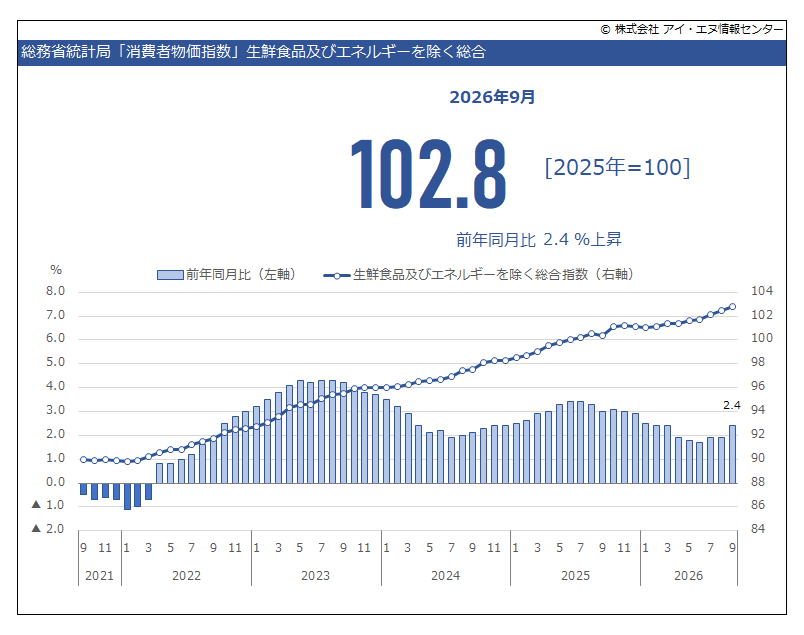Click the left axis % unit label
This screenshot has width=804, height=635.
coord(56,270)
